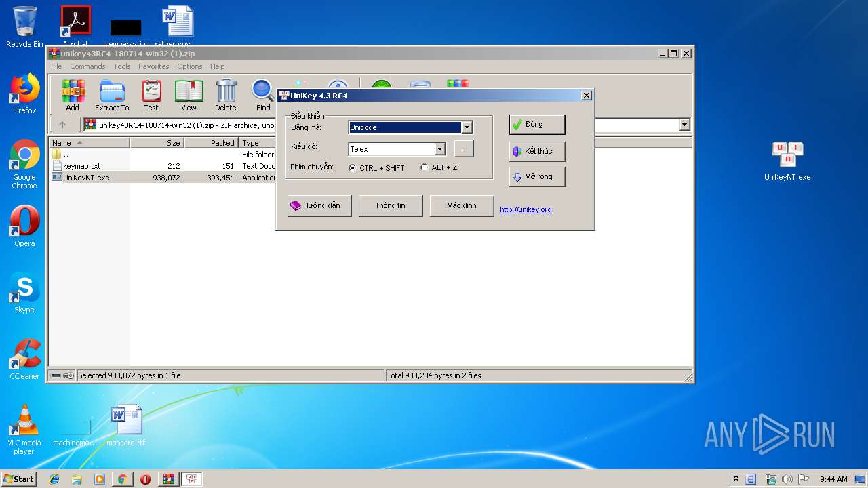Select the moncard.rtf desktop file

126,426
